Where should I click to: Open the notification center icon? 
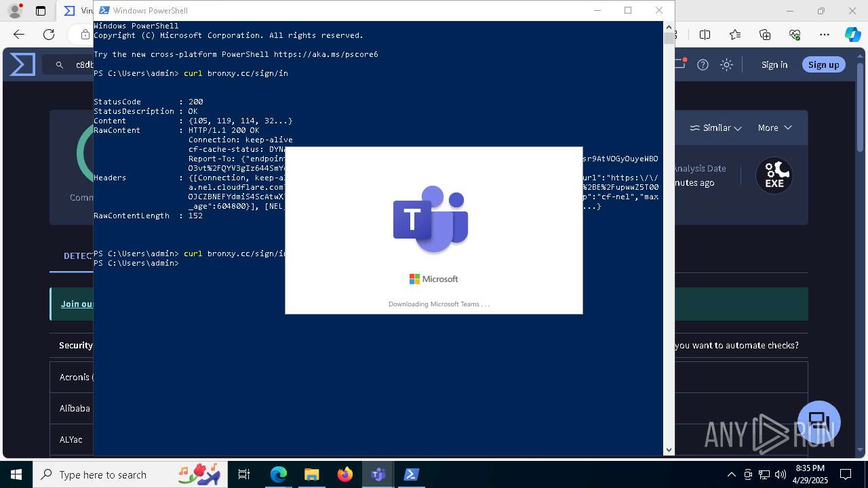(846, 474)
